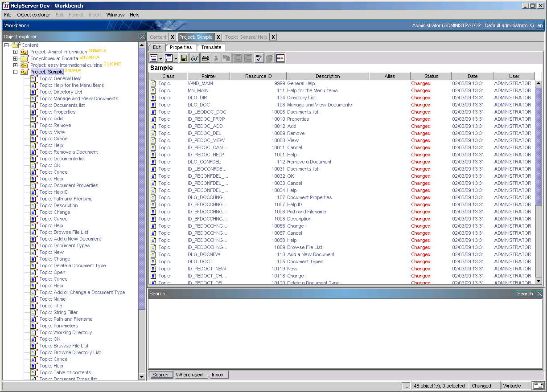
Task: Close the Topic: General Help tab
Action: (x=273, y=37)
